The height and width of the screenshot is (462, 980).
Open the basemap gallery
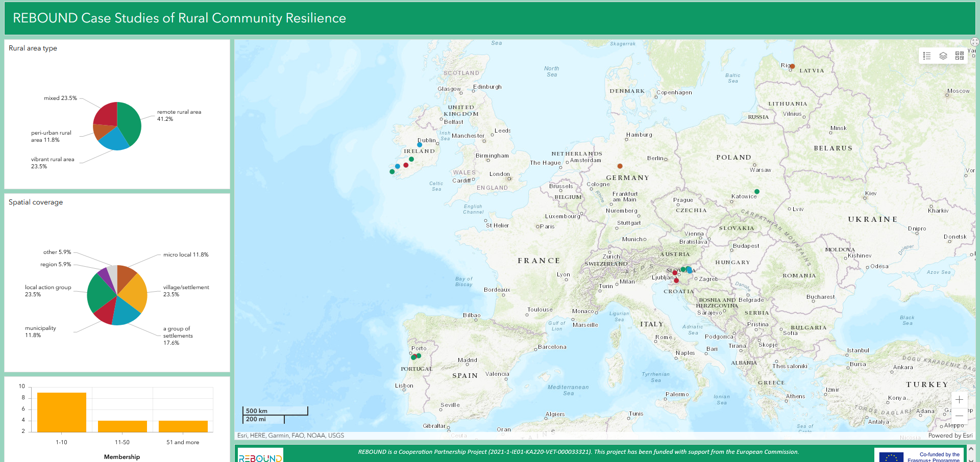tap(959, 56)
